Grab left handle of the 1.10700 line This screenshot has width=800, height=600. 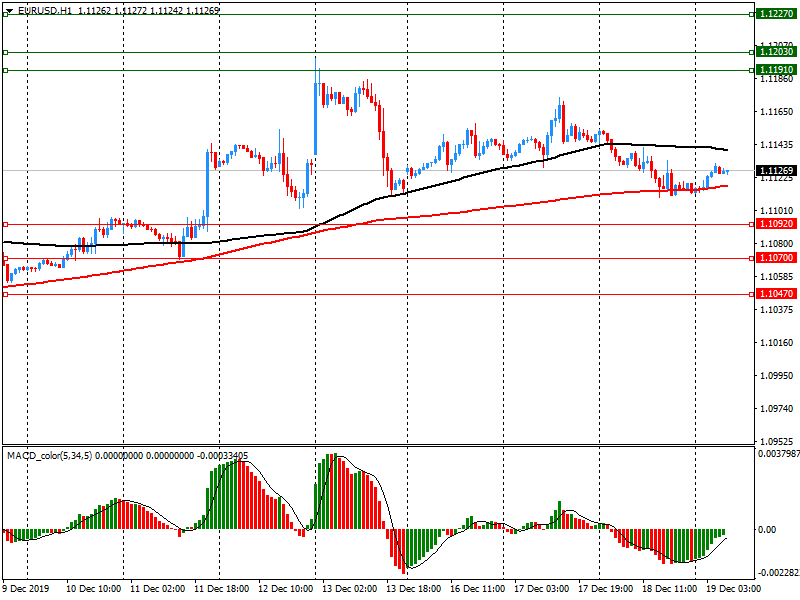coord(6,259)
